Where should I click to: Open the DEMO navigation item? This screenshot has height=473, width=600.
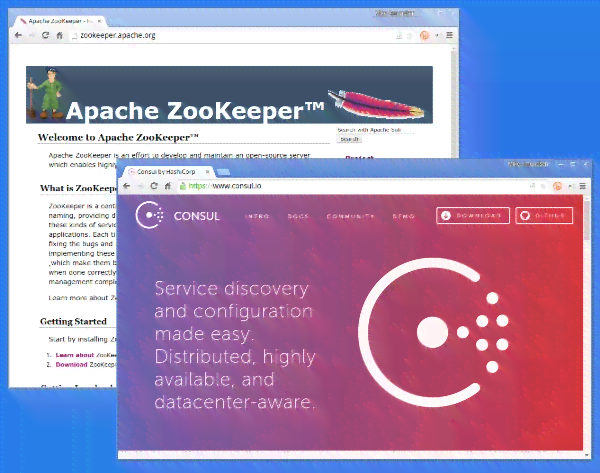(404, 216)
